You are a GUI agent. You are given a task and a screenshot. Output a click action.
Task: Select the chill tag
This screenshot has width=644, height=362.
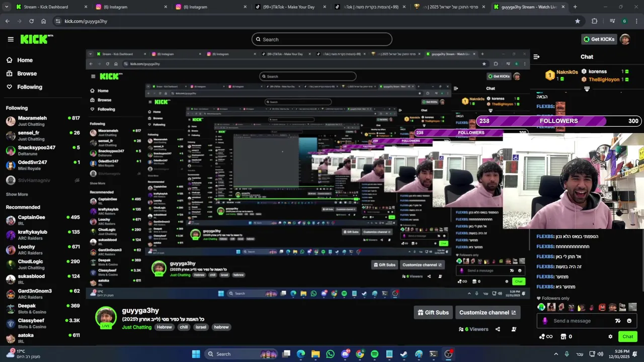[x=184, y=327]
